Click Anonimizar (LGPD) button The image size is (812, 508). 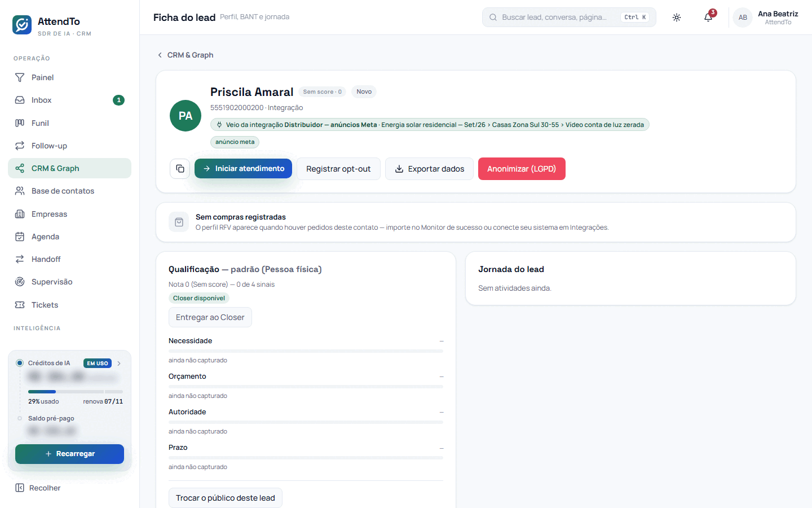click(x=522, y=169)
